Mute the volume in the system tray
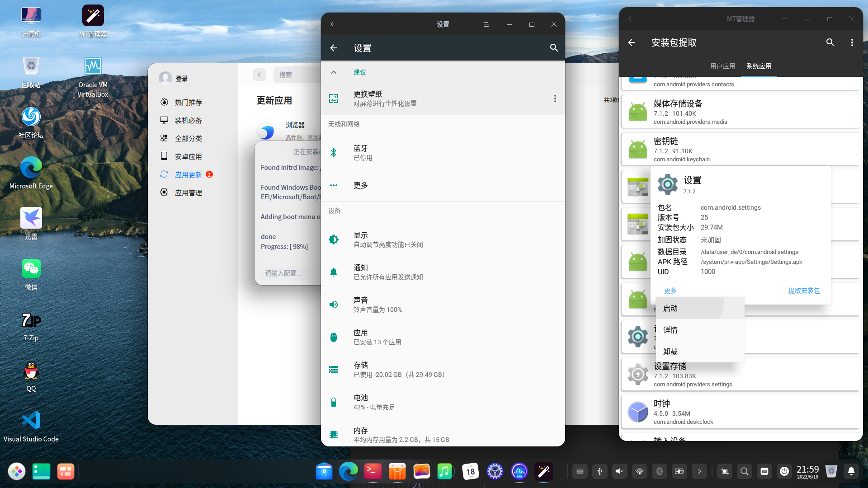The image size is (868, 488). pos(619,471)
